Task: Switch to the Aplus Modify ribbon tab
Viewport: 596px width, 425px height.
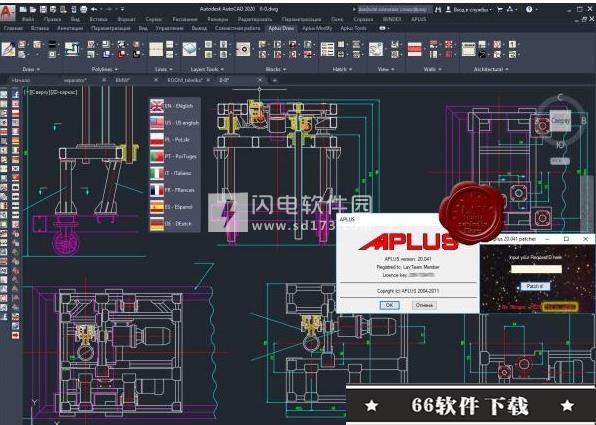Action: 317,28
